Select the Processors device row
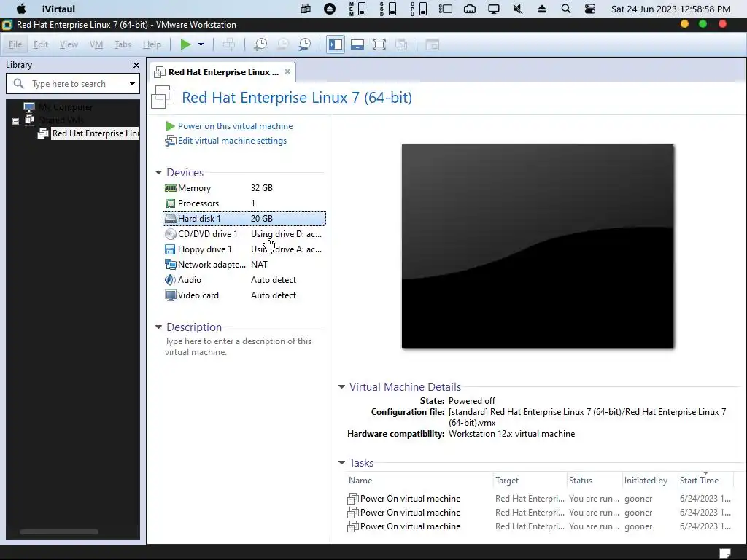The image size is (747, 560). pyautogui.click(x=244, y=203)
